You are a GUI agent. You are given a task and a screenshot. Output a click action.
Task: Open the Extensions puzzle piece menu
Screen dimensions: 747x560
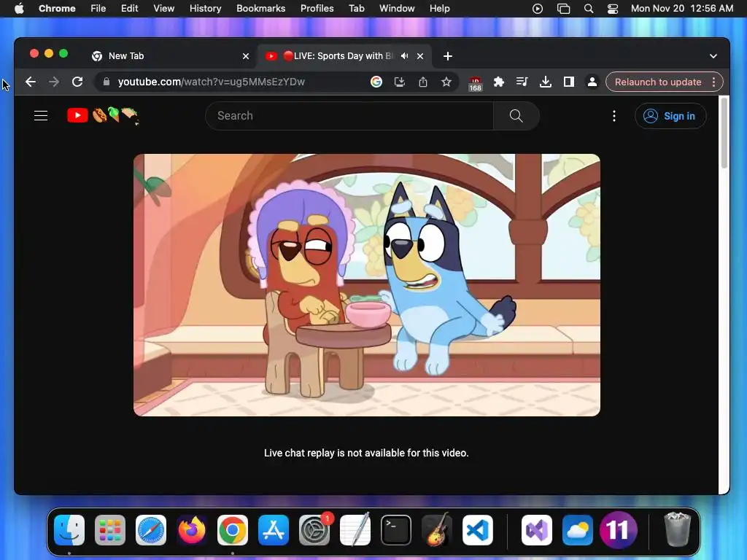[499, 82]
